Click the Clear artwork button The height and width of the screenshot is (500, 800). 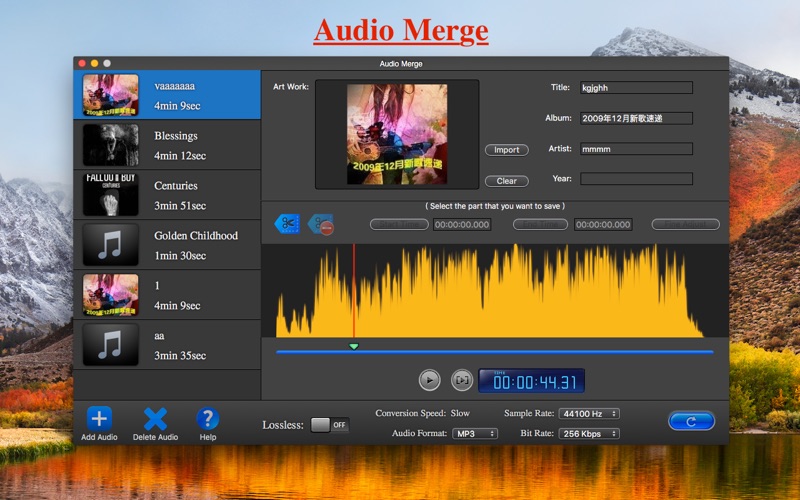click(x=507, y=181)
